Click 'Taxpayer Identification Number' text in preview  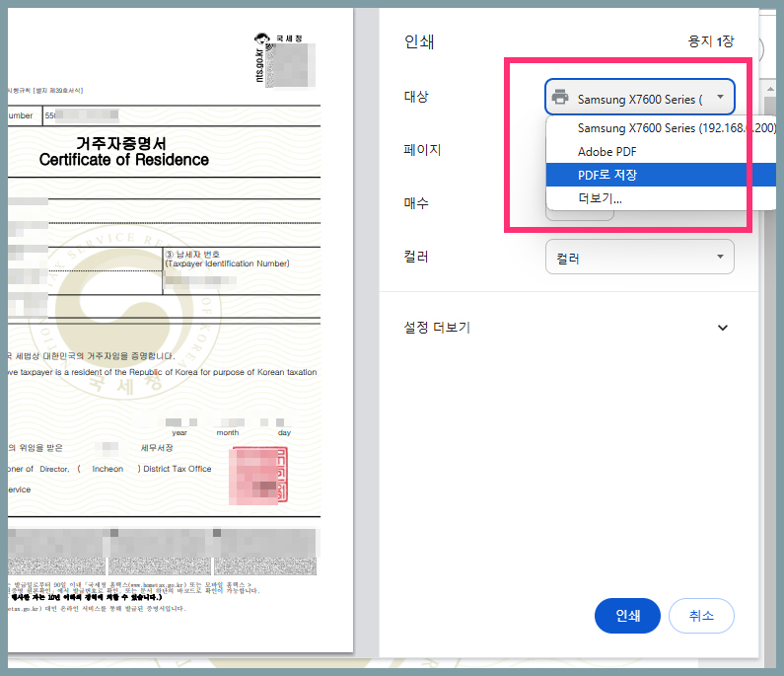pos(228,263)
